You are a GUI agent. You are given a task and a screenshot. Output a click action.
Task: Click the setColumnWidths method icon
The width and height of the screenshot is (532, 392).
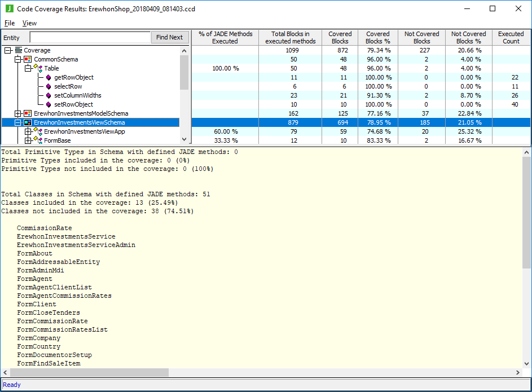tap(49, 96)
